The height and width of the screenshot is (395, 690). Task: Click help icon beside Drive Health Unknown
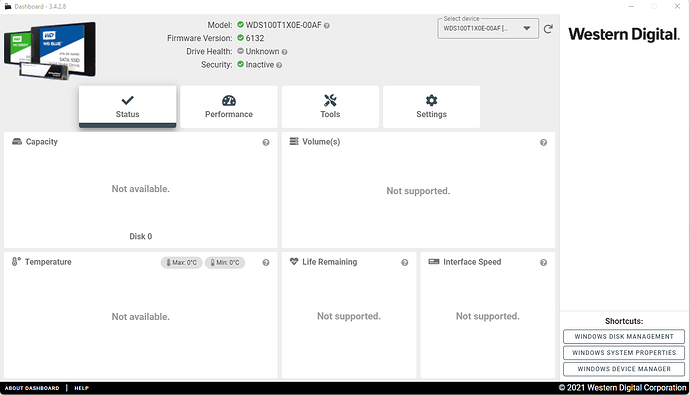(x=284, y=52)
